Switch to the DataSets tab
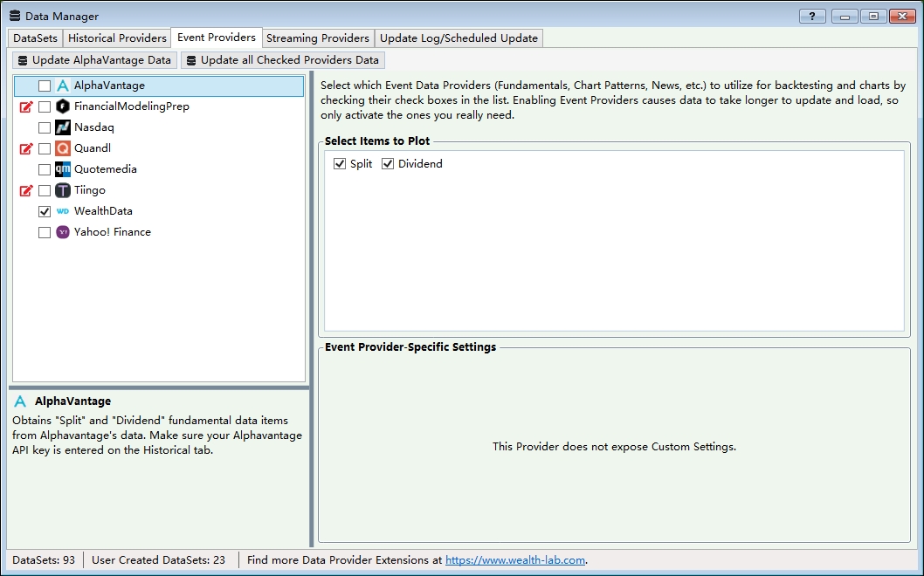This screenshot has height=576, width=924. click(x=35, y=38)
